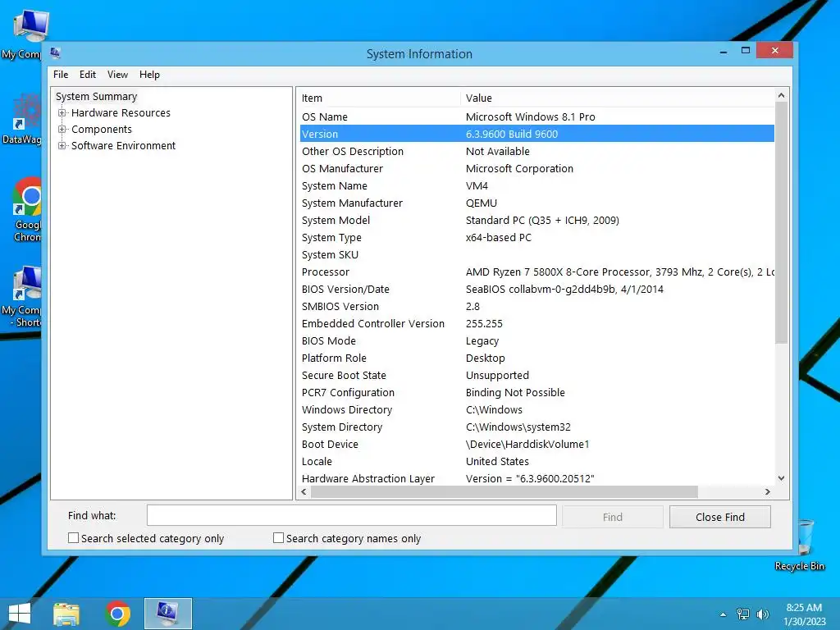Select the Hardware Resources tree label
840x630 pixels.
121,113
